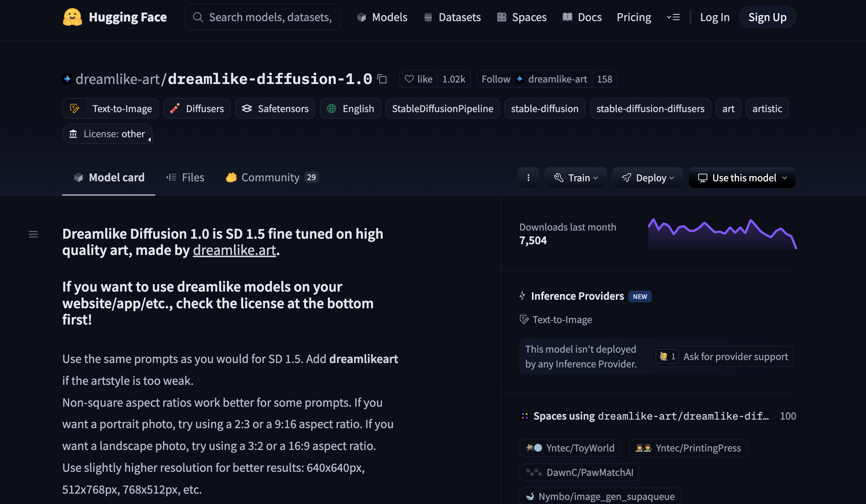Click the Sign Up button
The image size is (866, 504).
pyautogui.click(x=767, y=17)
